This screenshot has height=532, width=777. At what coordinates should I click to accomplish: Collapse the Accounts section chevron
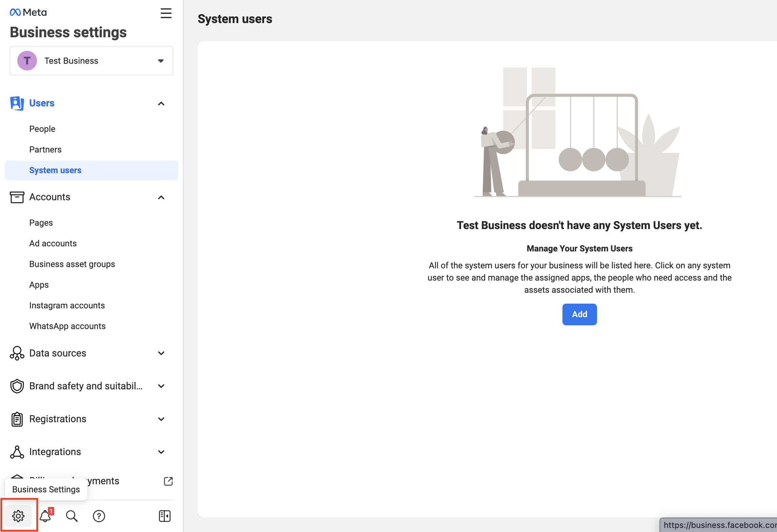click(161, 197)
